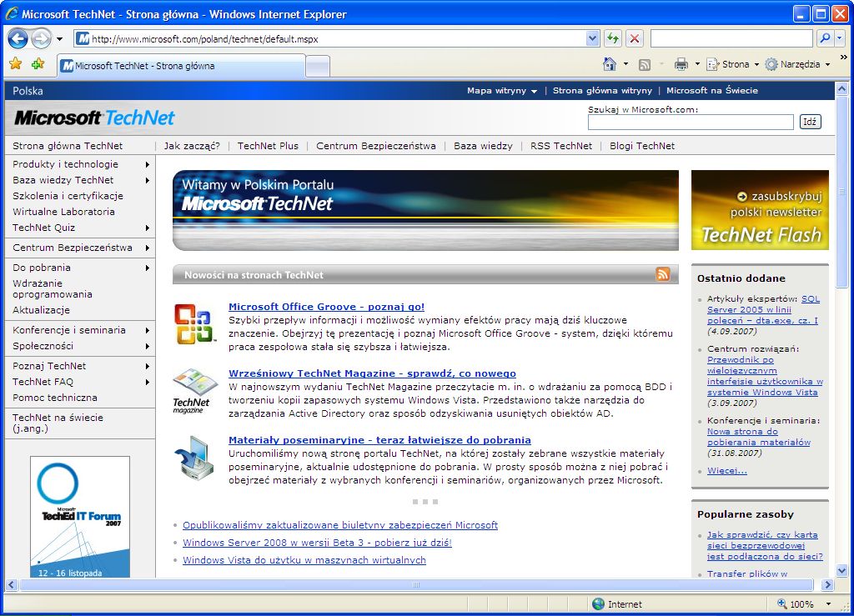Click the Internet zone globe in status bar
This screenshot has width=854, height=616.
point(598,604)
